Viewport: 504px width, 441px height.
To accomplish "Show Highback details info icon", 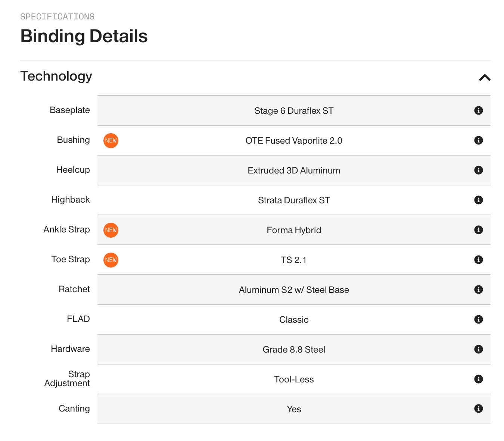I will [x=478, y=200].
